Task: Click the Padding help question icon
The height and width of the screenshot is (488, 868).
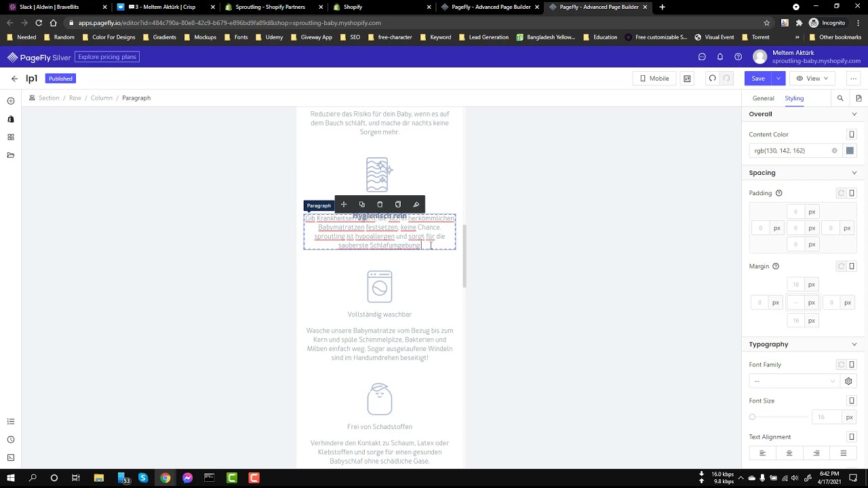Action: pyautogui.click(x=778, y=193)
